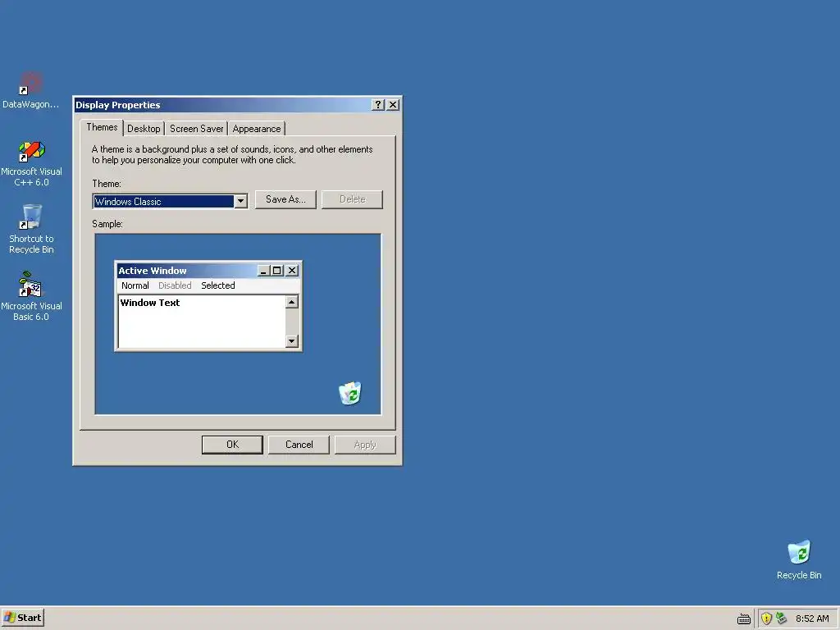Viewport: 840px width, 630px height.
Task: Click the Save As... button
Action: tap(285, 199)
